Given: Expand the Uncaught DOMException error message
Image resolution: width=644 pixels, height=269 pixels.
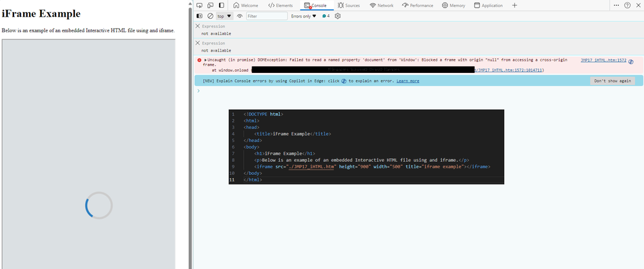Looking at the screenshot, I should click(x=206, y=61).
